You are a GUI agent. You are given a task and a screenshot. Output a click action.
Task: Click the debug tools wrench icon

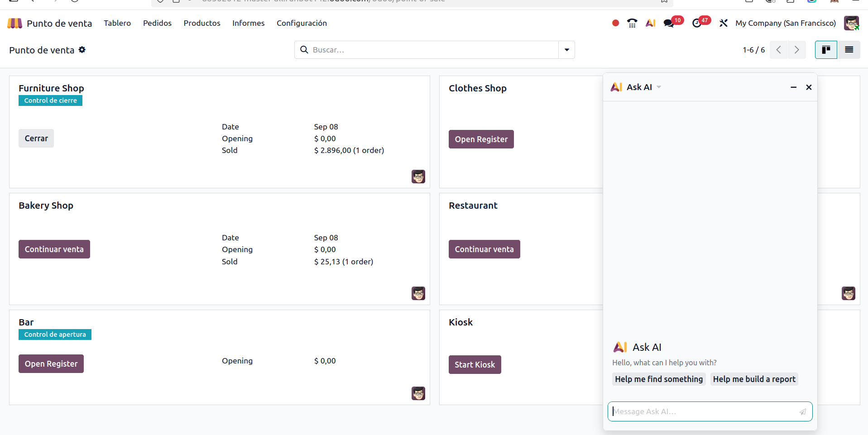[x=724, y=23]
